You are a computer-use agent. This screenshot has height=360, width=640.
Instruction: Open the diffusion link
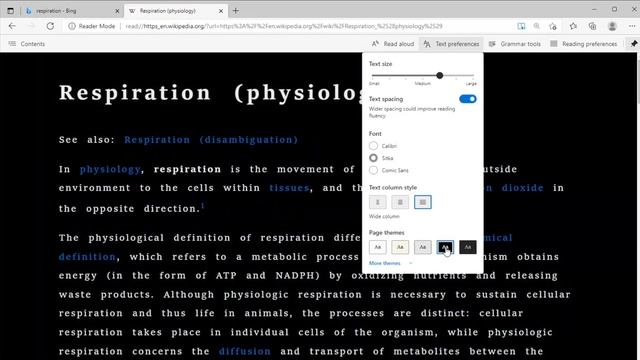(244, 351)
